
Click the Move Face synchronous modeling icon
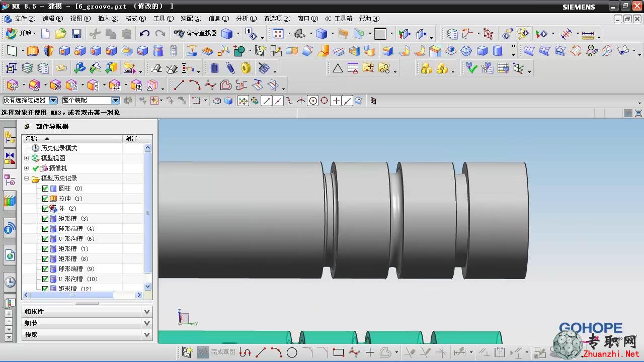(x=13, y=85)
